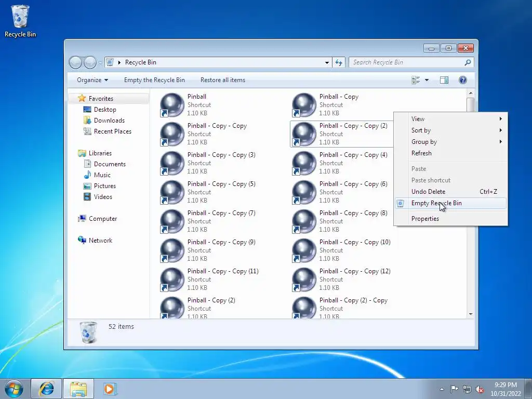Select the Pinball - Copy - Copy (6) icon
Viewport: 532px width, 399px height.
click(304, 192)
